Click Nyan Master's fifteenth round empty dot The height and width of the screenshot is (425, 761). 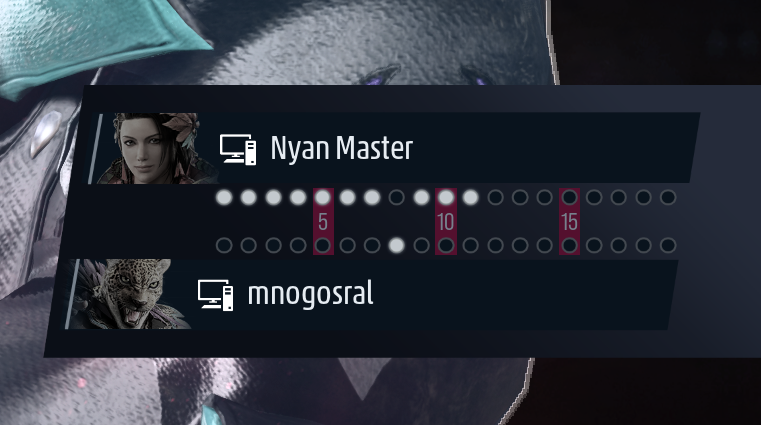pyautogui.click(x=569, y=197)
